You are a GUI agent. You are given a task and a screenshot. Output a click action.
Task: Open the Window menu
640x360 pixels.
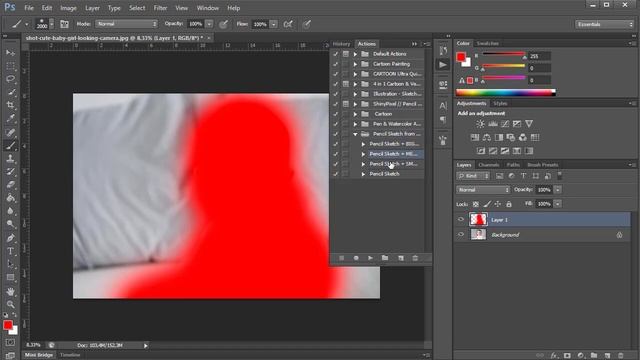(x=207, y=8)
